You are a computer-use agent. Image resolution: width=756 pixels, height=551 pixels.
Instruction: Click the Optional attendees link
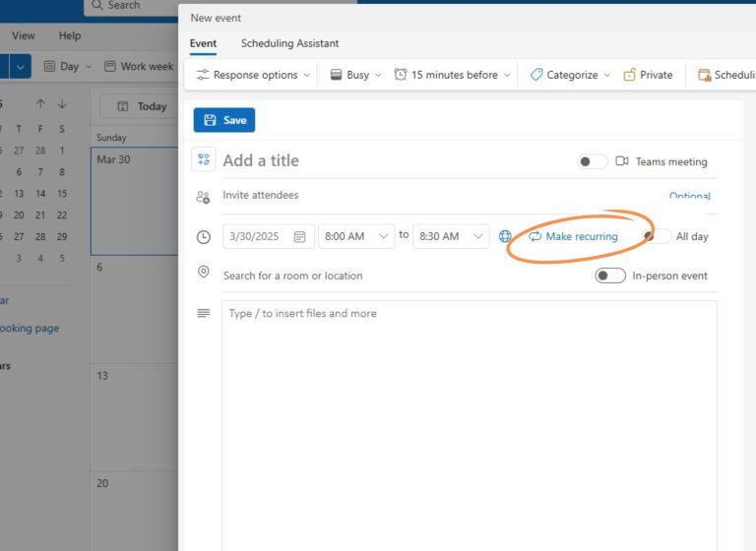(689, 196)
